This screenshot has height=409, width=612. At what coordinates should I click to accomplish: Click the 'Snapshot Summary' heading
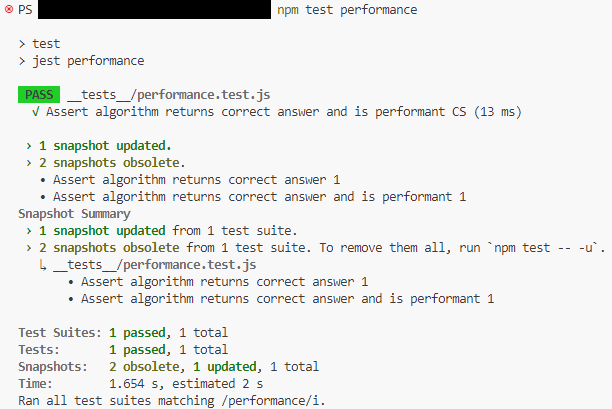(76, 214)
